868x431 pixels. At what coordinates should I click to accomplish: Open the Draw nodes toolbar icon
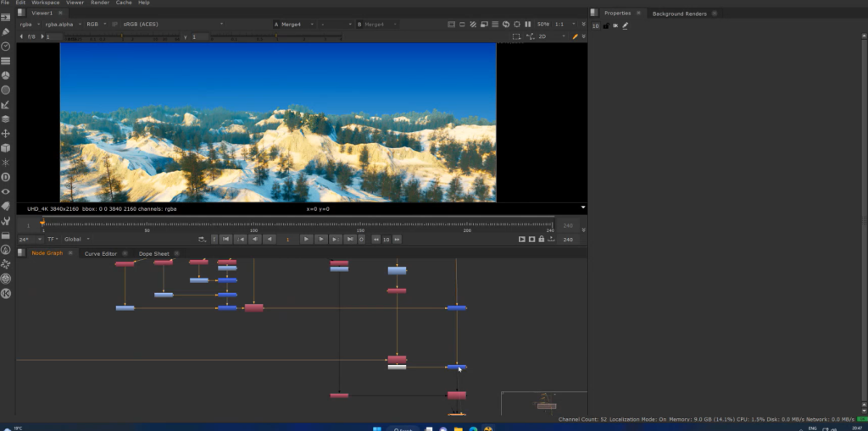tap(6, 32)
